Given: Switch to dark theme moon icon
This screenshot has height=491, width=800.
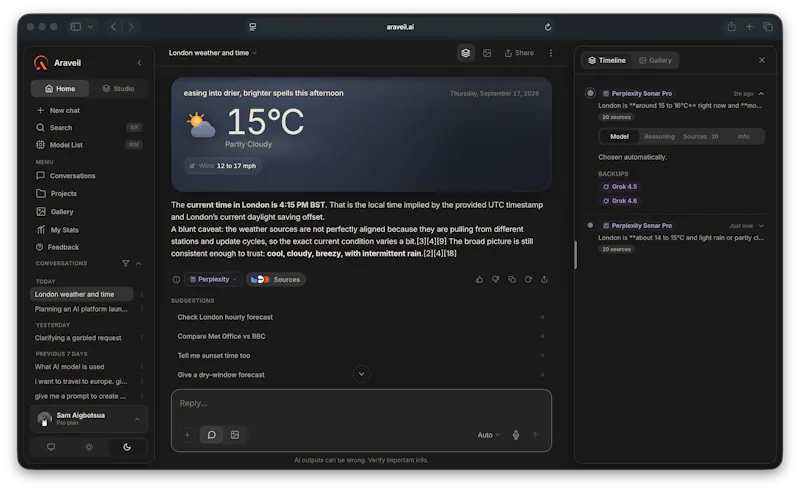Looking at the screenshot, I should point(127,447).
